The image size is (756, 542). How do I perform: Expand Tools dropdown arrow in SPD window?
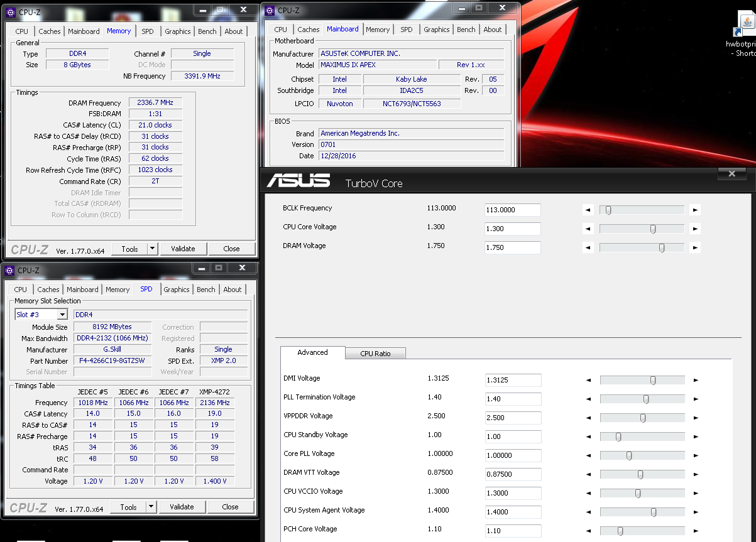151,507
